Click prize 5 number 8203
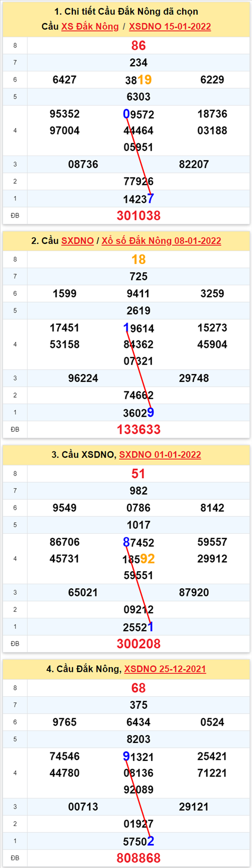 [x=139, y=739]
